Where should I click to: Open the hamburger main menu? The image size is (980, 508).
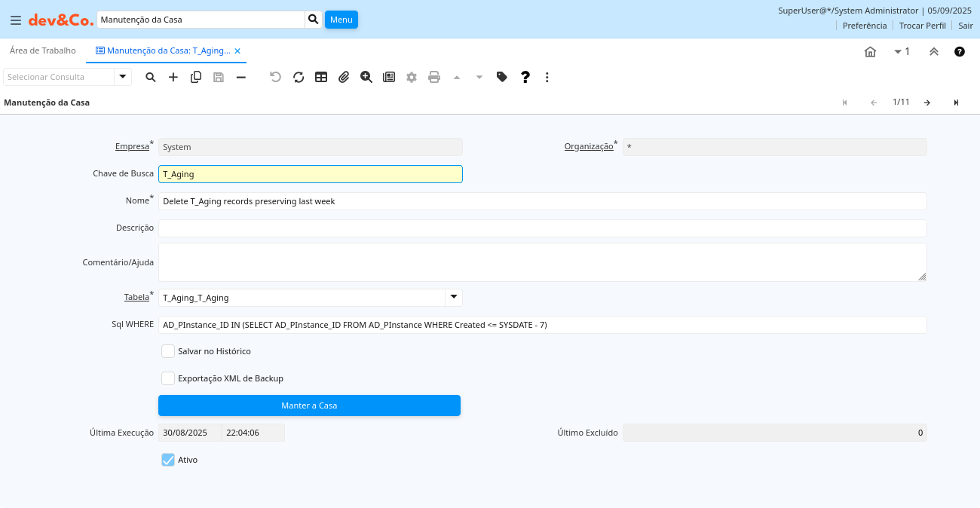click(x=16, y=20)
